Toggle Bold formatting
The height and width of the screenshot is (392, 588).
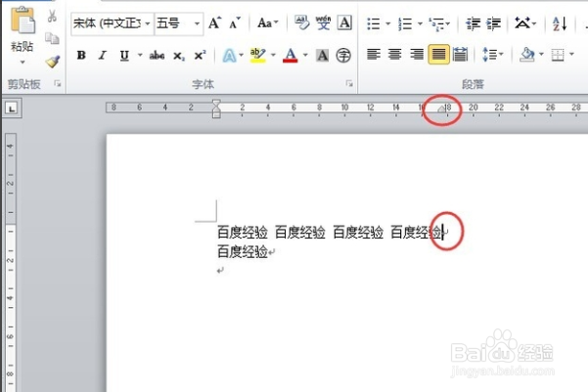[x=81, y=56]
